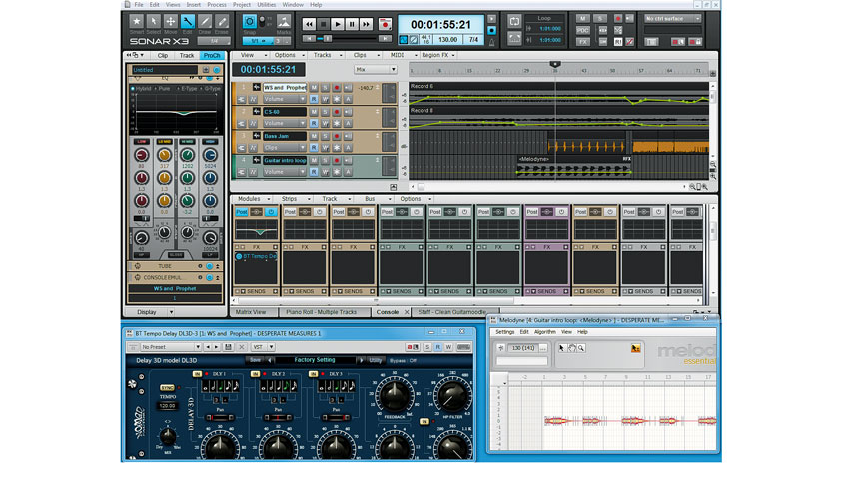Arm the transport Record button

(385, 24)
